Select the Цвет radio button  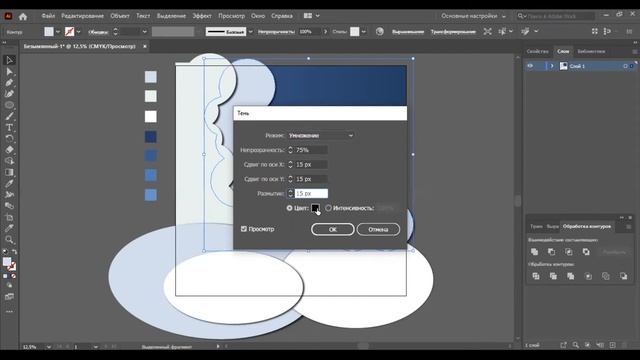pyautogui.click(x=289, y=208)
